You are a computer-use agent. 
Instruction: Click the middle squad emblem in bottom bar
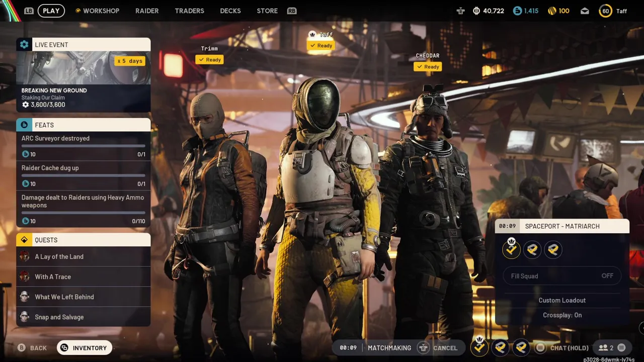pos(500,347)
